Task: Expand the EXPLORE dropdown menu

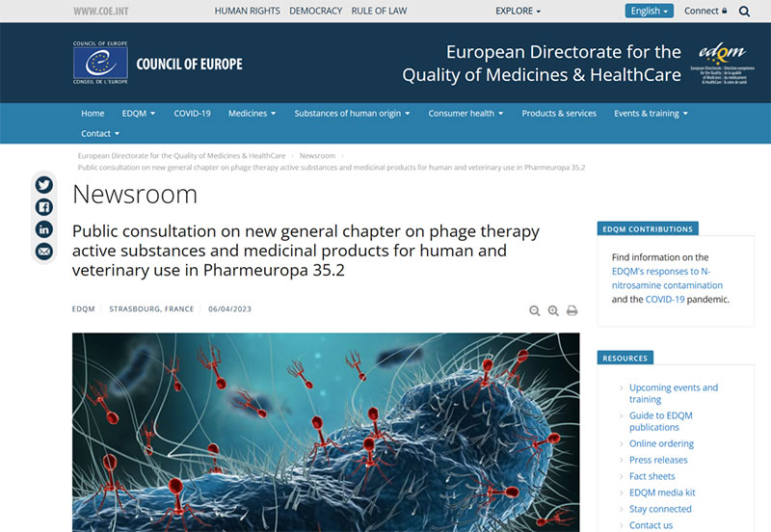Action: point(518,11)
